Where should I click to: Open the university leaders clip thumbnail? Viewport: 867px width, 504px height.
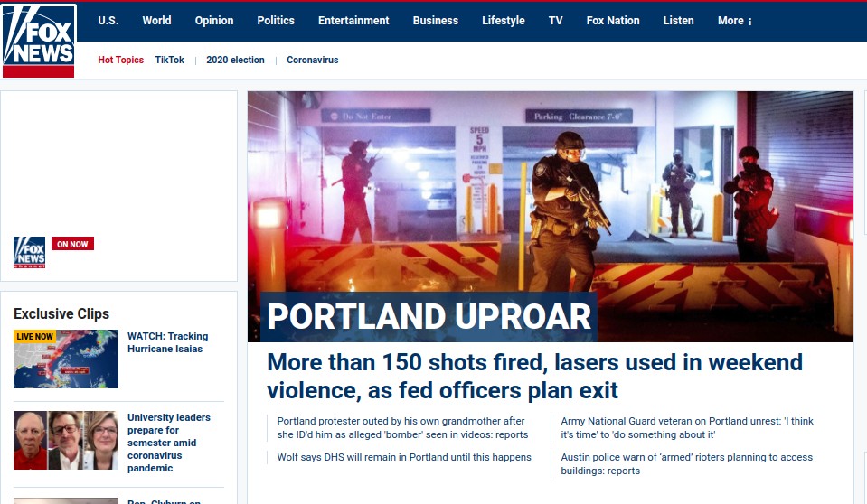[66, 440]
